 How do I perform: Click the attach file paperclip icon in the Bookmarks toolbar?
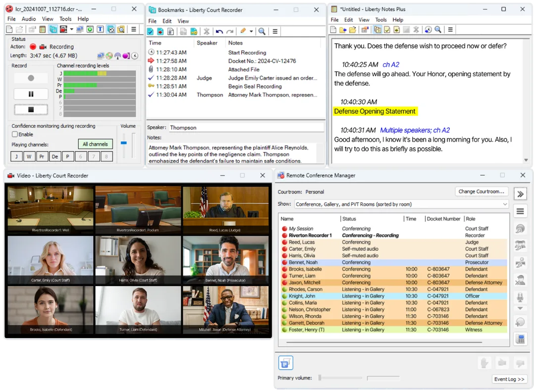[171, 32]
